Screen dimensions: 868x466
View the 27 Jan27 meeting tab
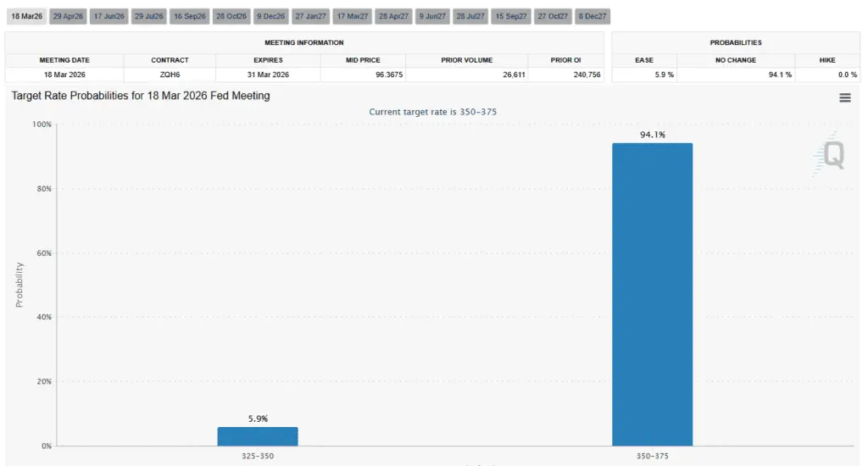click(310, 16)
